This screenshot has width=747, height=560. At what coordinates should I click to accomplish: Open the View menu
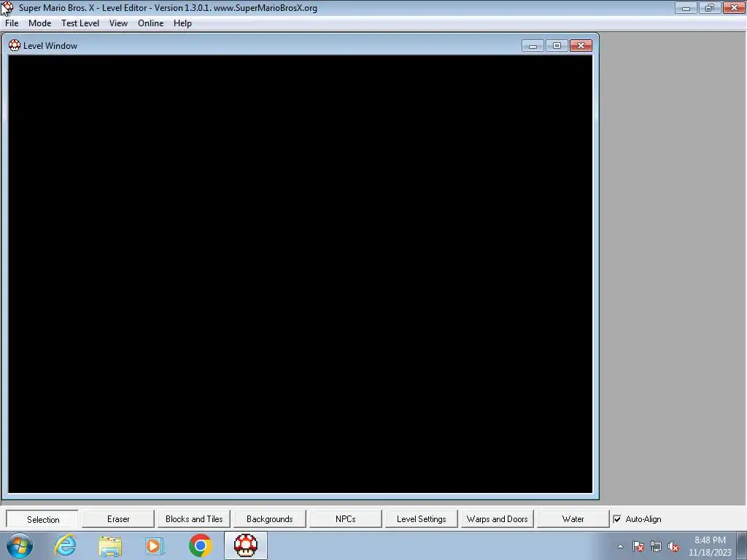pyautogui.click(x=118, y=23)
